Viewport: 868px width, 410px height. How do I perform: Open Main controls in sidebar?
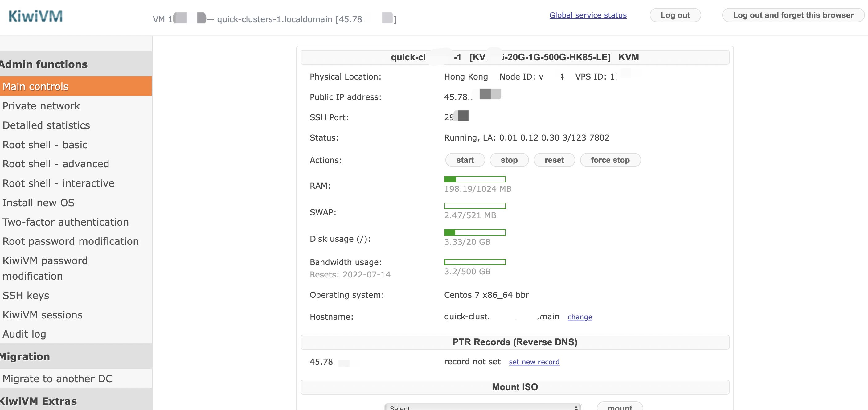pyautogui.click(x=76, y=86)
